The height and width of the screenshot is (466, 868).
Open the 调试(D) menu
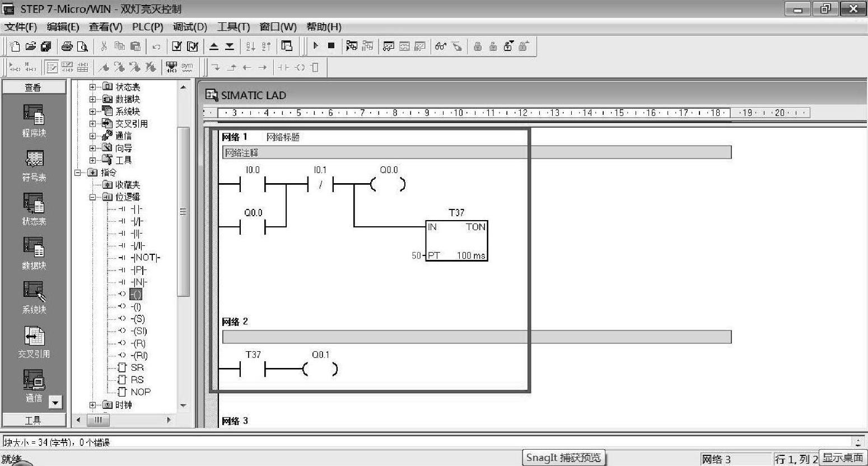pyautogui.click(x=190, y=27)
